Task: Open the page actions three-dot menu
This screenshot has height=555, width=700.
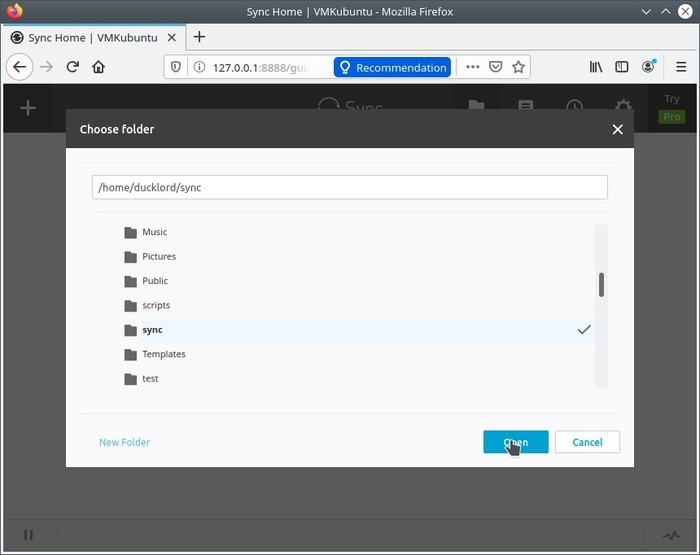Action: pyautogui.click(x=472, y=67)
